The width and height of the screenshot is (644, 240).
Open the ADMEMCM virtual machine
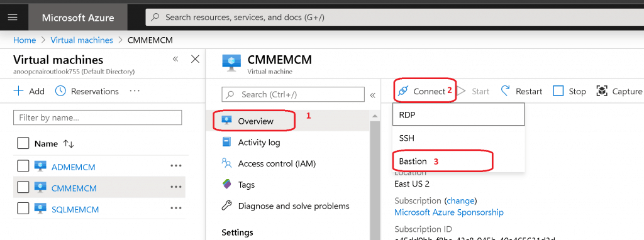(x=74, y=167)
